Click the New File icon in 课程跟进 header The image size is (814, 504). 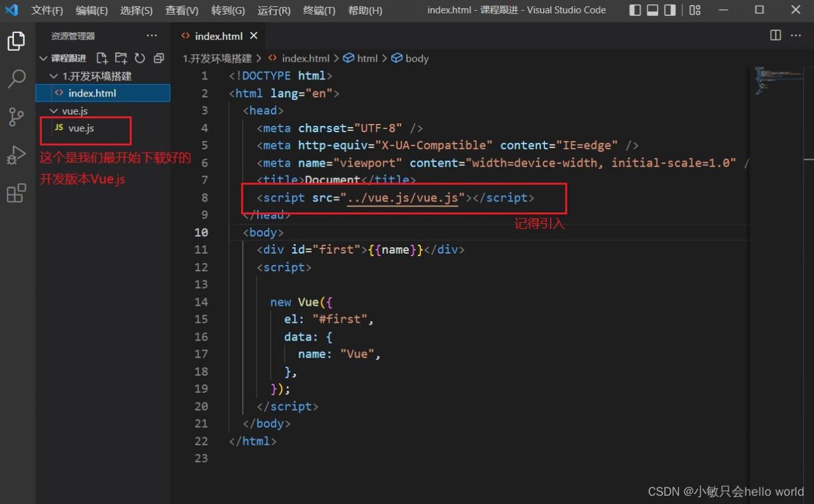click(x=102, y=58)
